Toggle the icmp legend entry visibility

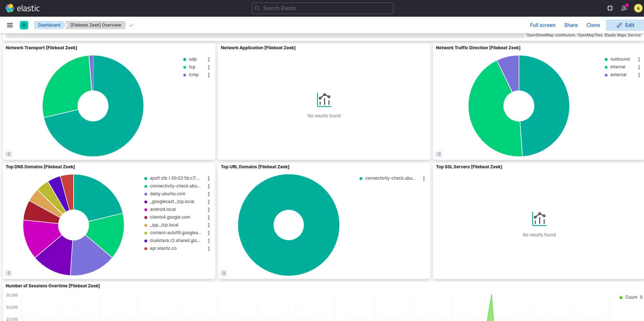tap(194, 74)
